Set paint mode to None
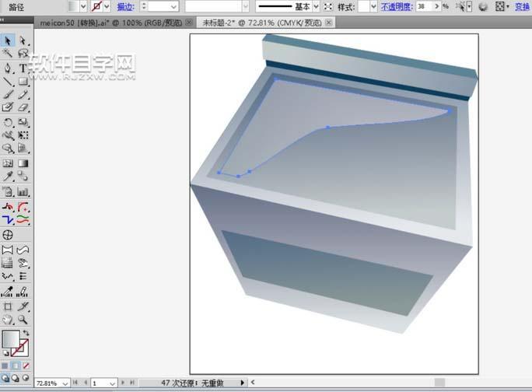This screenshot has width=532, height=392. pyautogui.click(x=26, y=366)
